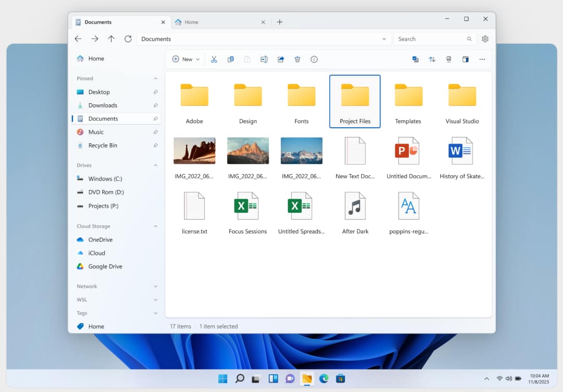Viewport: 563px width, 392px height.
Task: Click the Sort arrows icon in toolbar
Action: [432, 59]
